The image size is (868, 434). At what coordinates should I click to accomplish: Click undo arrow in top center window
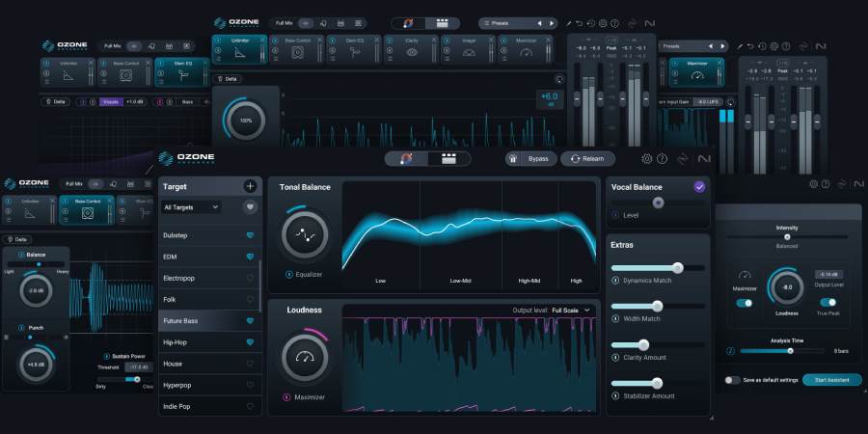point(579,24)
